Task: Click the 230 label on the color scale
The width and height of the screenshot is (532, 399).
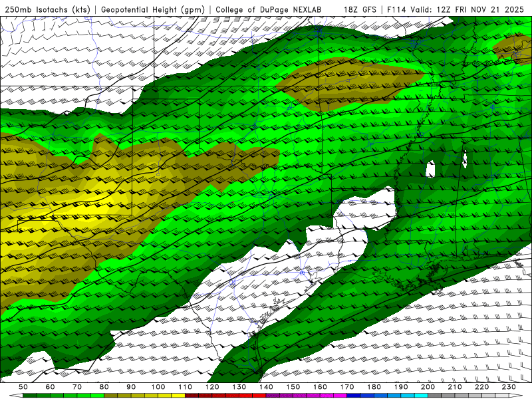Action: (x=509, y=387)
